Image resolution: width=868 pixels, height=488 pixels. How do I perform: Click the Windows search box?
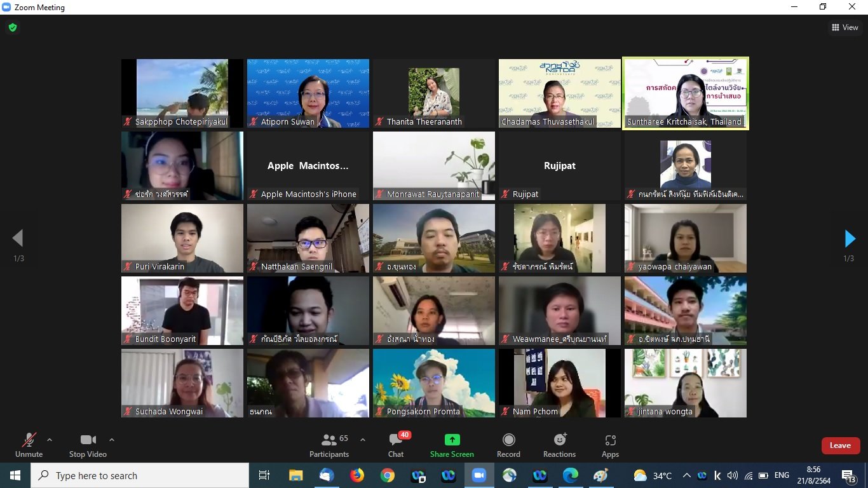pos(140,475)
